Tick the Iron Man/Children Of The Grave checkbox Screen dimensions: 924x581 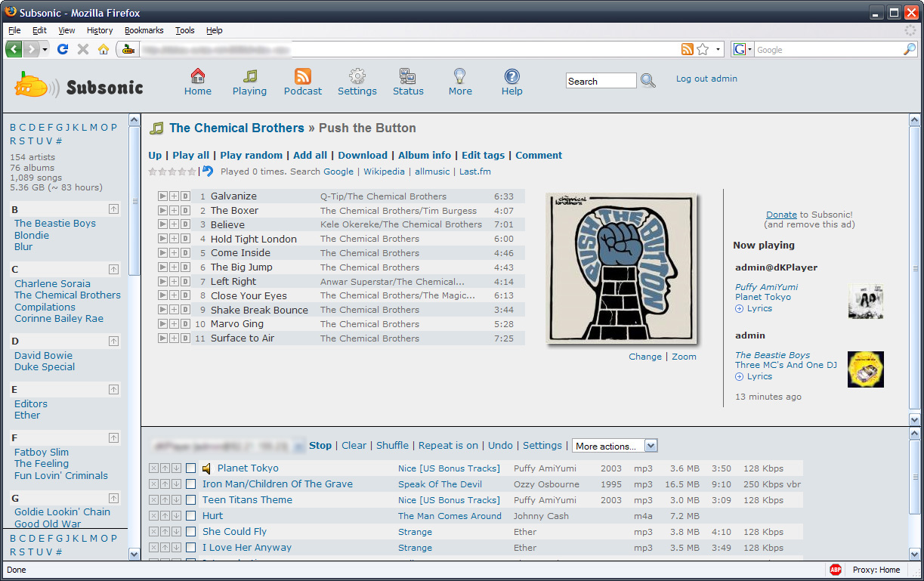(191, 484)
